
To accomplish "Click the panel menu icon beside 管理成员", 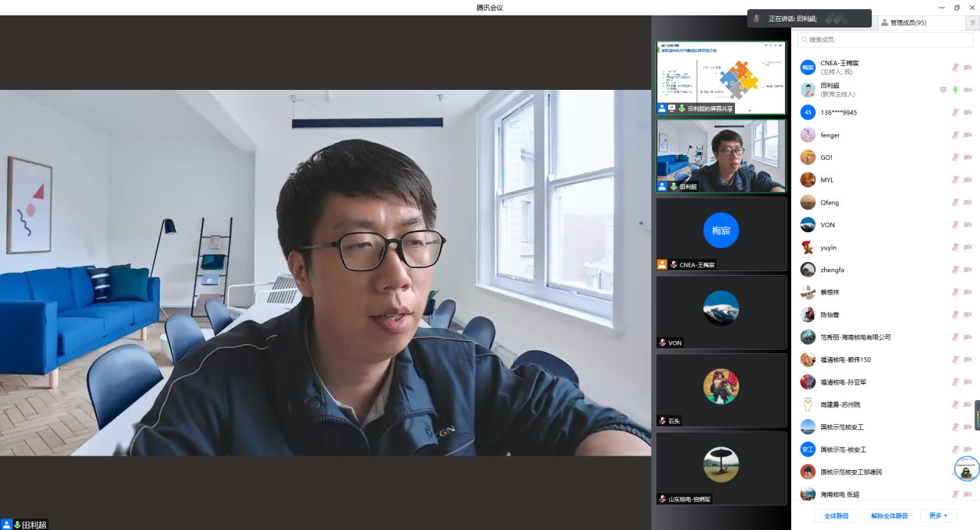I will (972, 23).
